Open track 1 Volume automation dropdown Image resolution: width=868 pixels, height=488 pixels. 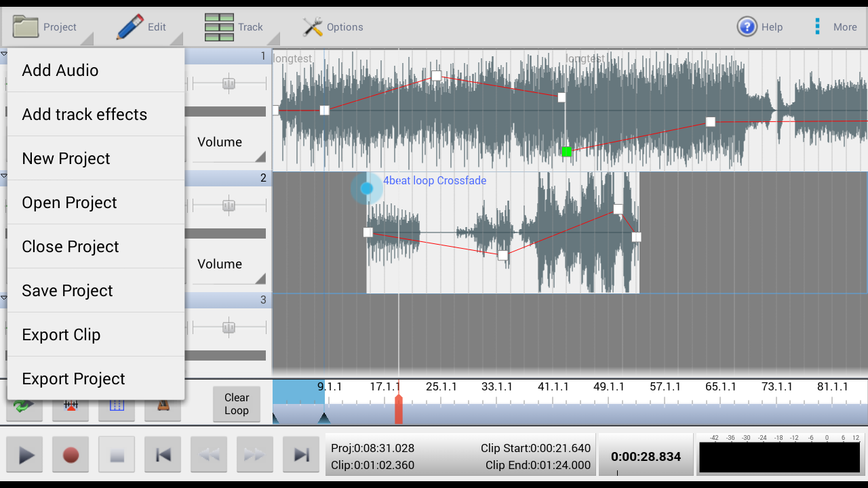pos(229,144)
